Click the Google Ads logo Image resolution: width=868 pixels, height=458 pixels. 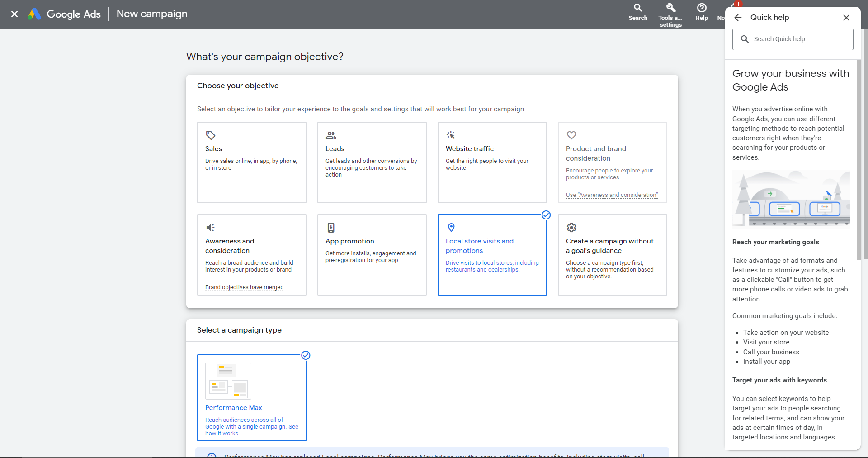point(64,14)
